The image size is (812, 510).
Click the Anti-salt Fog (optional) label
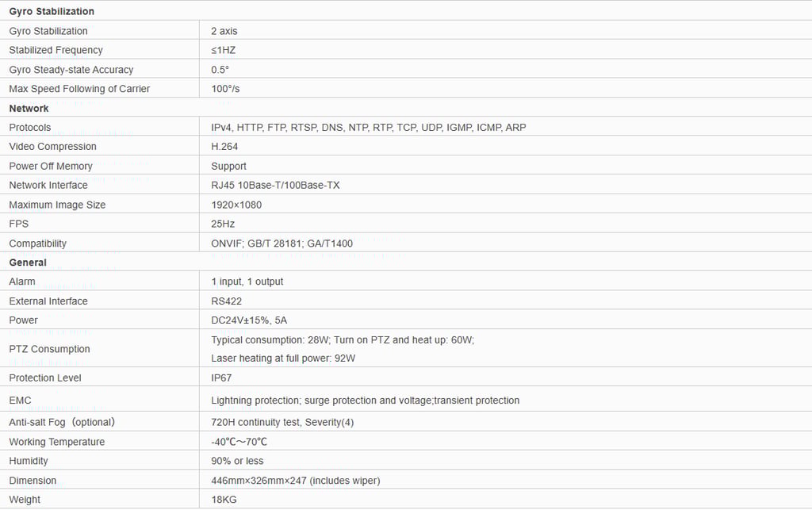pyautogui.click(x=62, y=422)
